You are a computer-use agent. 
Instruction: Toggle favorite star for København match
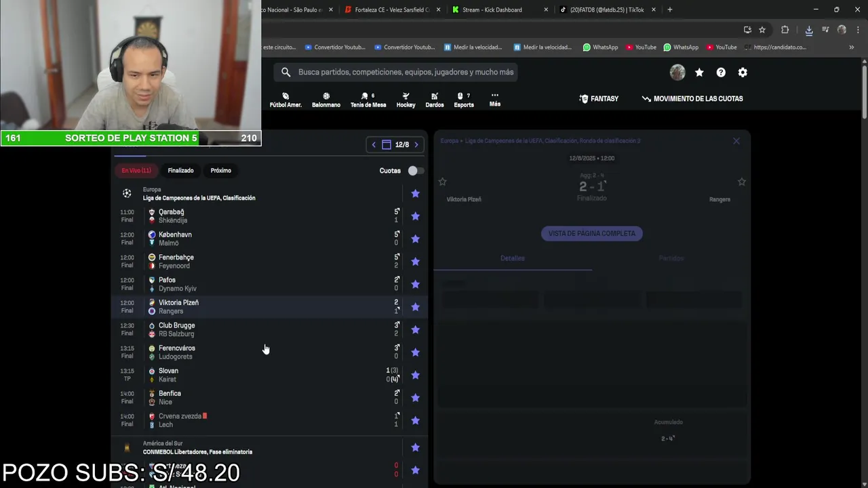coord(415,239)
